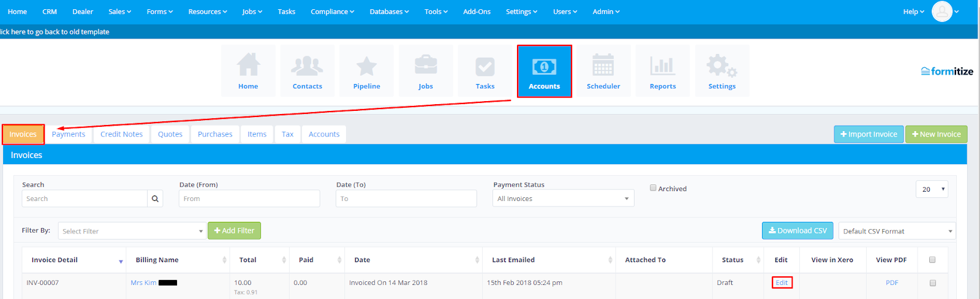This screenshot has height=299, width=980.
Task: Open the Settings gears tile
Action: click(x=722, y=71)
